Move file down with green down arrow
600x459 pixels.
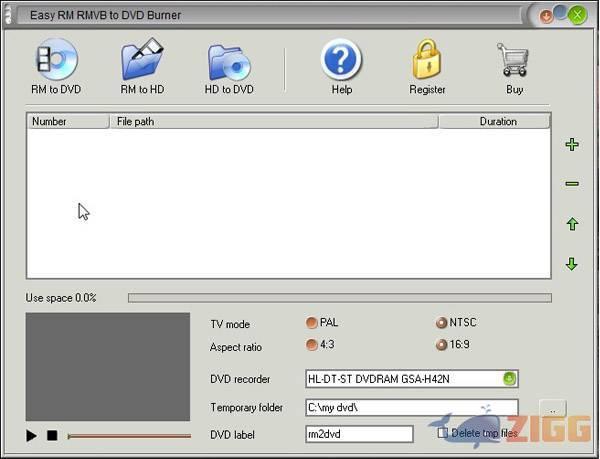point(572,264)
